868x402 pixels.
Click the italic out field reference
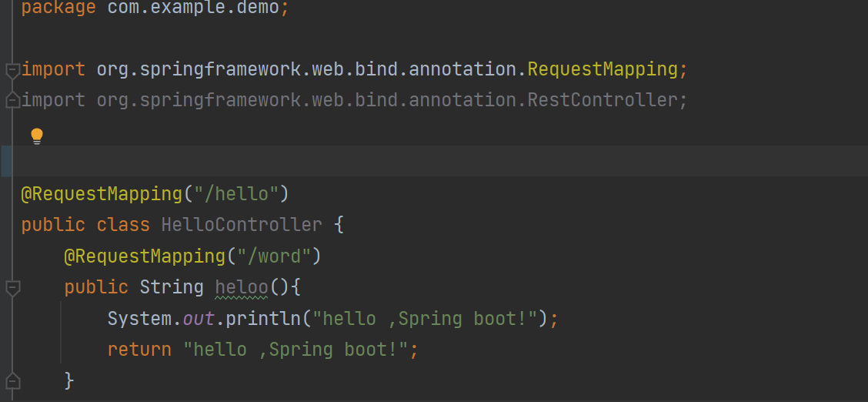[x=199, y=319]
